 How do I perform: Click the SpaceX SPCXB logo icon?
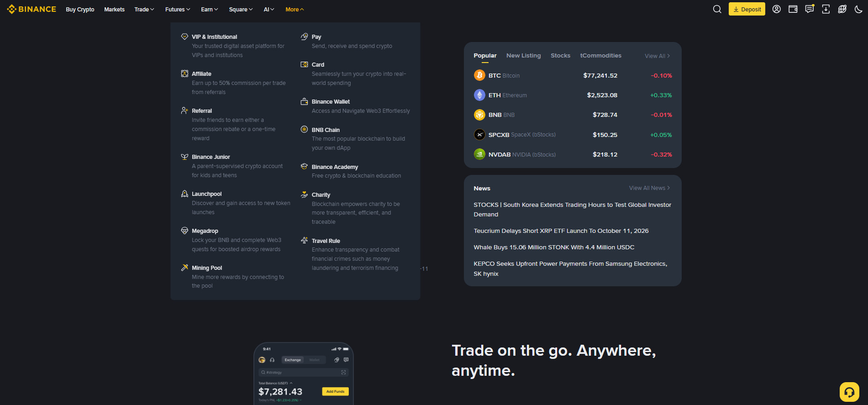coord(479,135)
